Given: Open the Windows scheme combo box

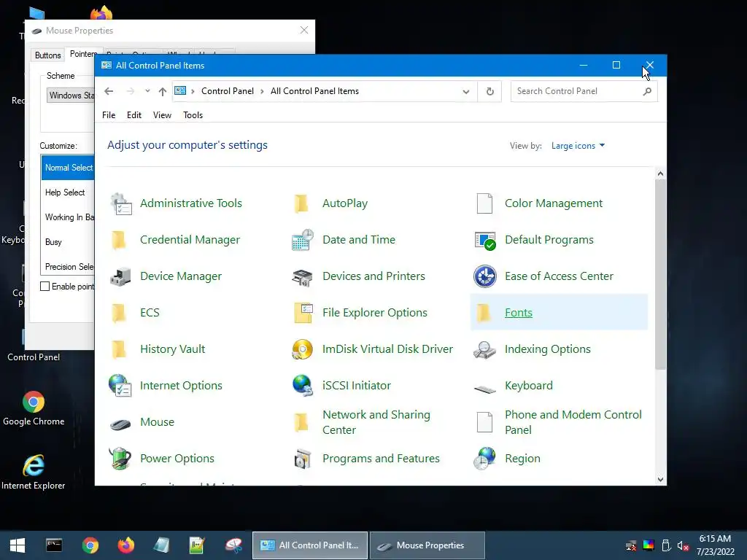Looking at the screenshot, I should (x=71, y=96).
